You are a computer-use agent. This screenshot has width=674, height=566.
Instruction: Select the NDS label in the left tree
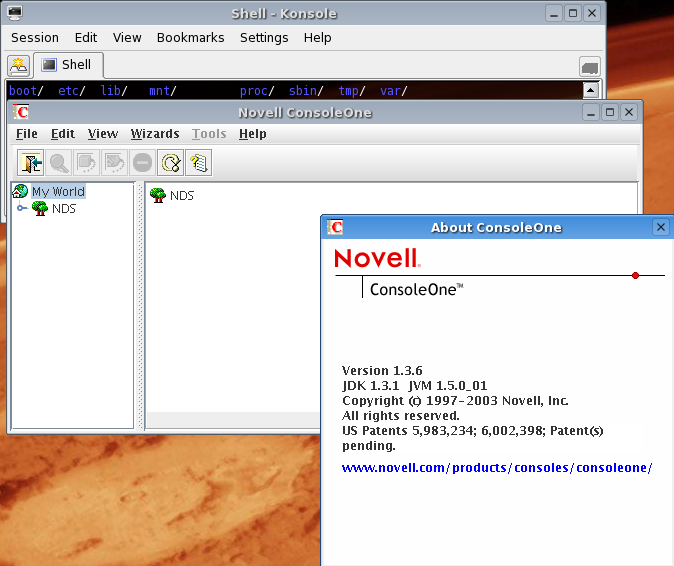pyautogui.click(x=64, y=208)
